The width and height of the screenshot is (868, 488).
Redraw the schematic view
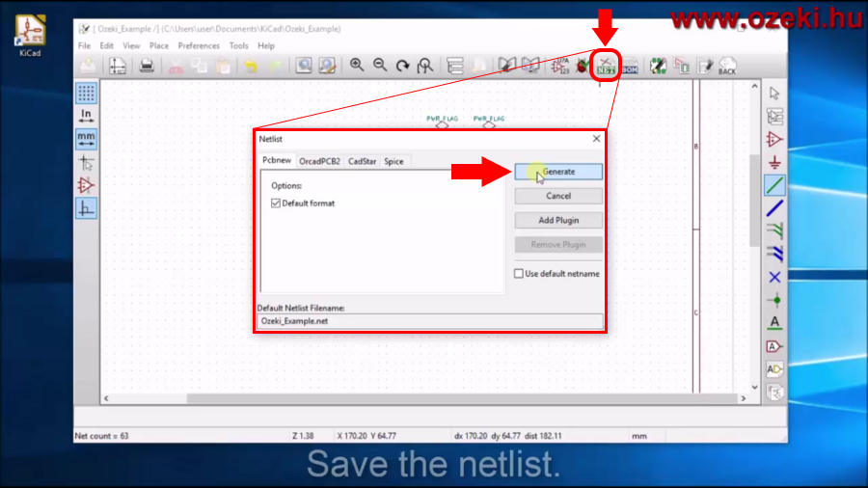402,66
